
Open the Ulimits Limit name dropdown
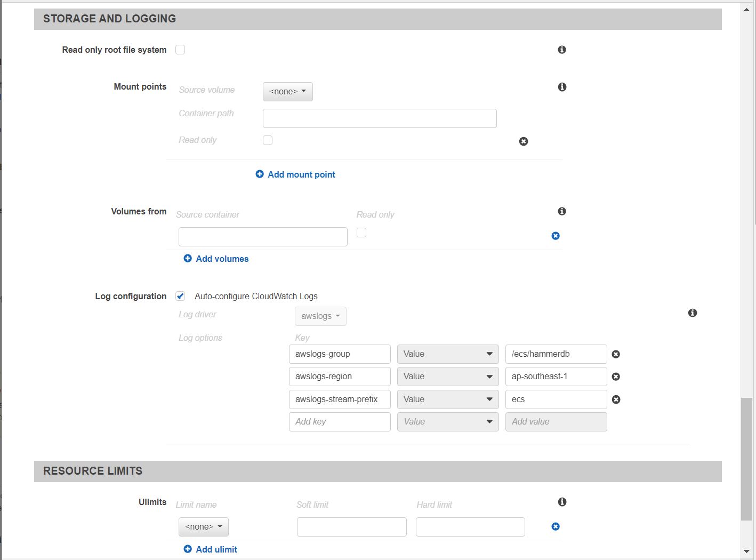click(x=203, y=527)
